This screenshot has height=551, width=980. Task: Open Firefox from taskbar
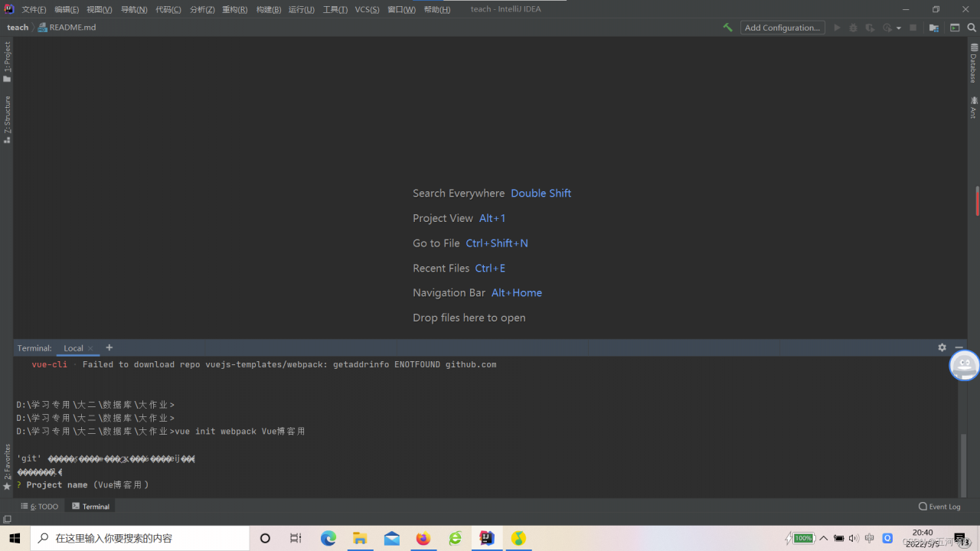point(423,539)
